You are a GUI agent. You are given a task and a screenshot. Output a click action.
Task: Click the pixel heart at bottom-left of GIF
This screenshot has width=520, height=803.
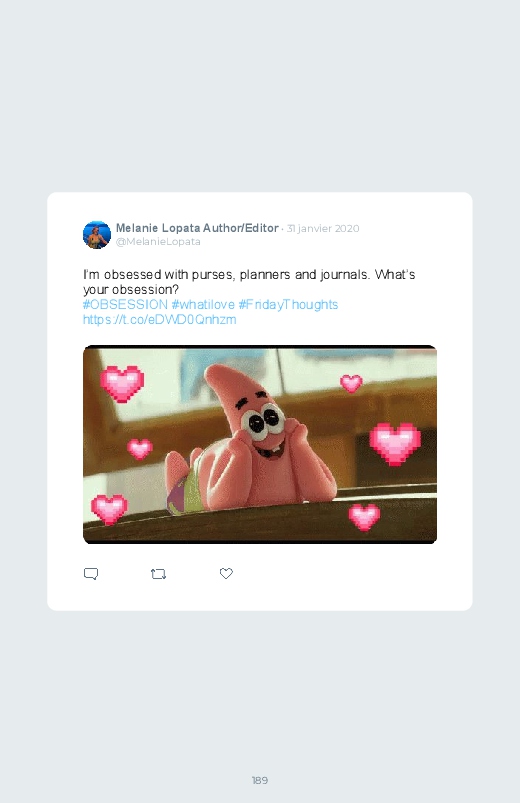109,510
